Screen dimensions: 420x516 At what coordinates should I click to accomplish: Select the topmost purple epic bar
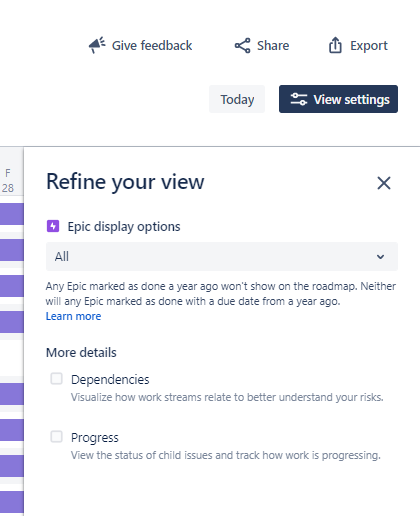[12, 214]
